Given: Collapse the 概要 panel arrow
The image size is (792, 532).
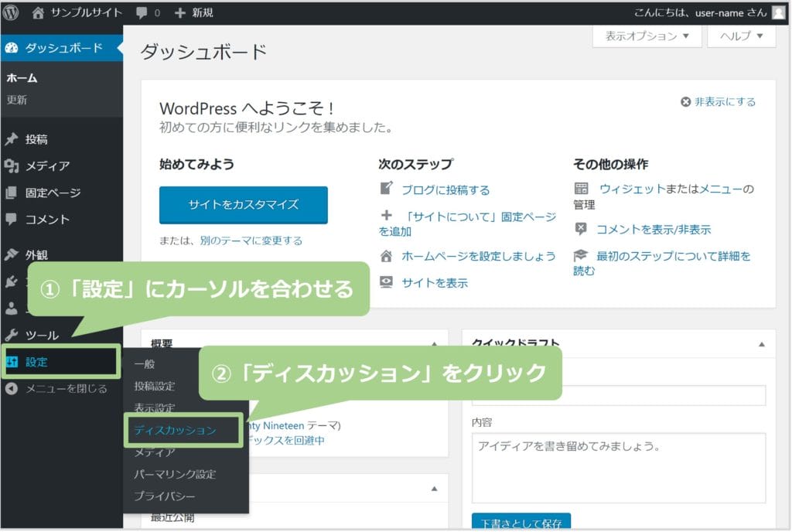Looking at the screenshot, I should 435,344.
